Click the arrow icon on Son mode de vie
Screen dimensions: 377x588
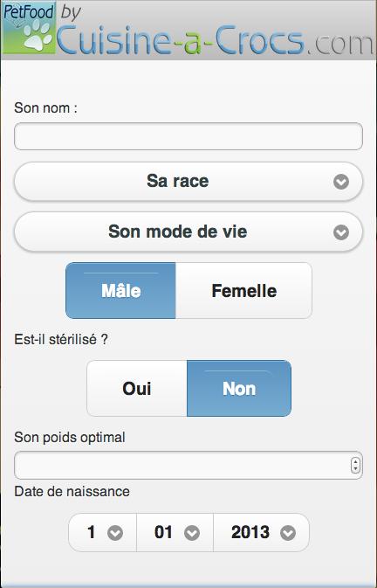341,232
